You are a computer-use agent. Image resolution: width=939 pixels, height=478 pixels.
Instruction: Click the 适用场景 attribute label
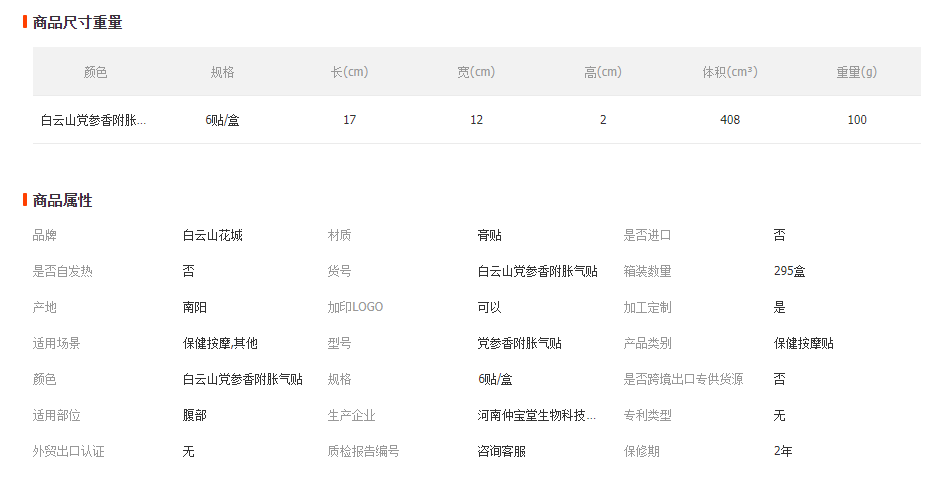[x=56, y=343]
